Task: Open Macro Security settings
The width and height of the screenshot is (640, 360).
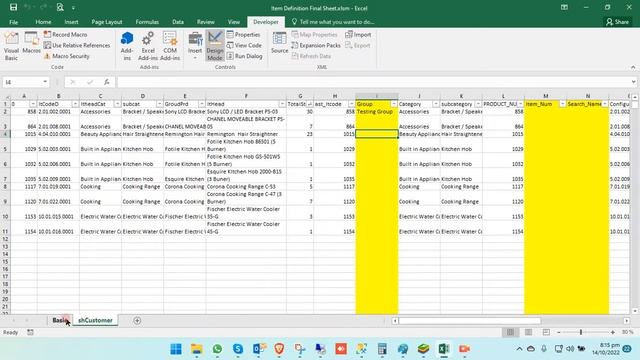Action: (67, 56)
